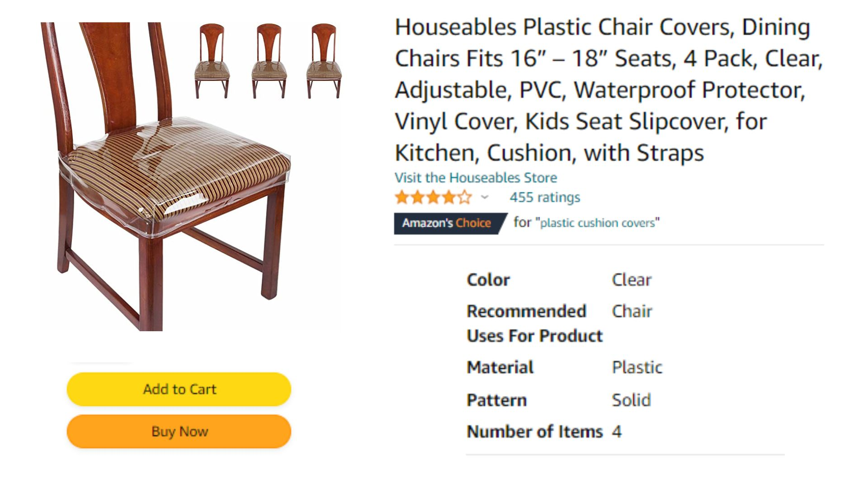
Task: Open the 455 ratings link
Action: tap(545, 197)
